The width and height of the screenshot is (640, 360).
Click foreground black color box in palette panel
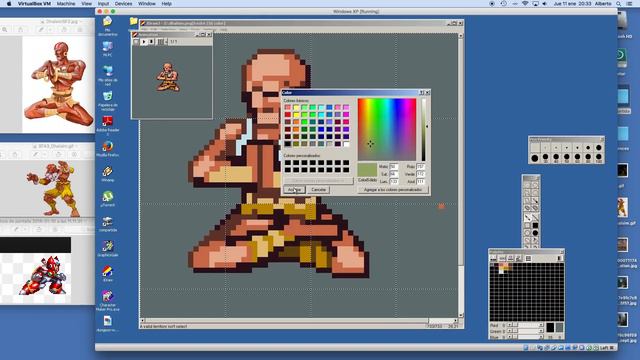pos(550,327)
